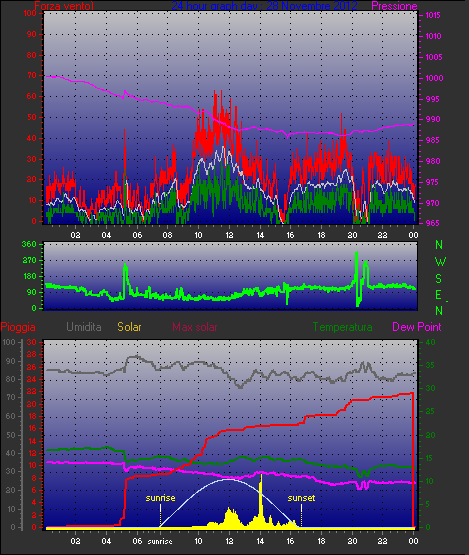Click the 1000 pressure axis value
This screenshot has width=469, height=555.
pyautogui.click(x=434, y=78)
